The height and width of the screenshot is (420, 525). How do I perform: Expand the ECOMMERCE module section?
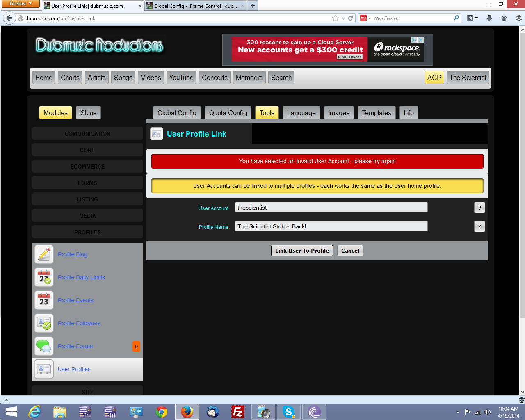87,167
